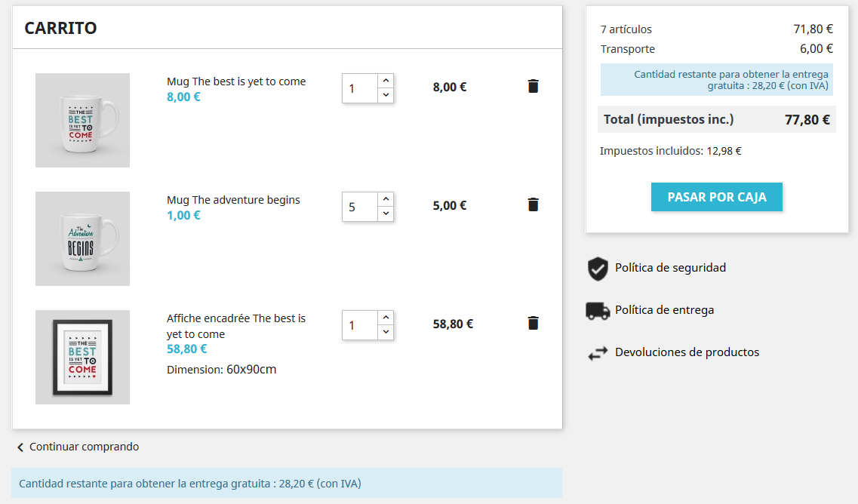Delete Mug The best is yet to come

534,86
